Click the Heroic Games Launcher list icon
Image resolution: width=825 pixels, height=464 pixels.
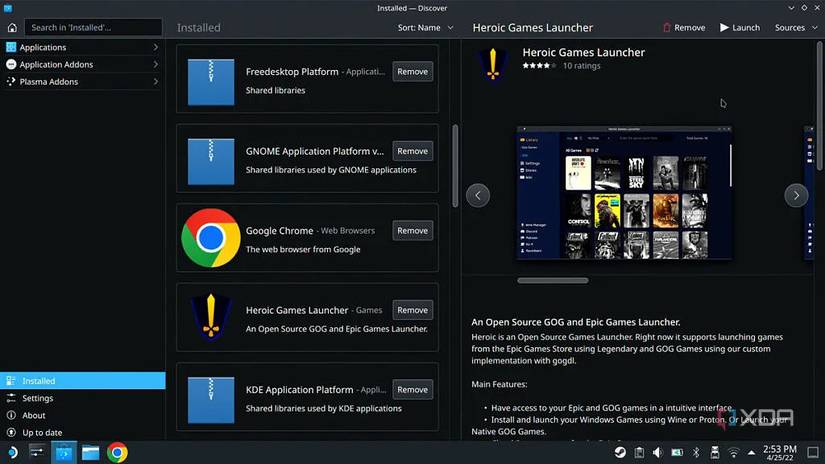coord(211,317)
